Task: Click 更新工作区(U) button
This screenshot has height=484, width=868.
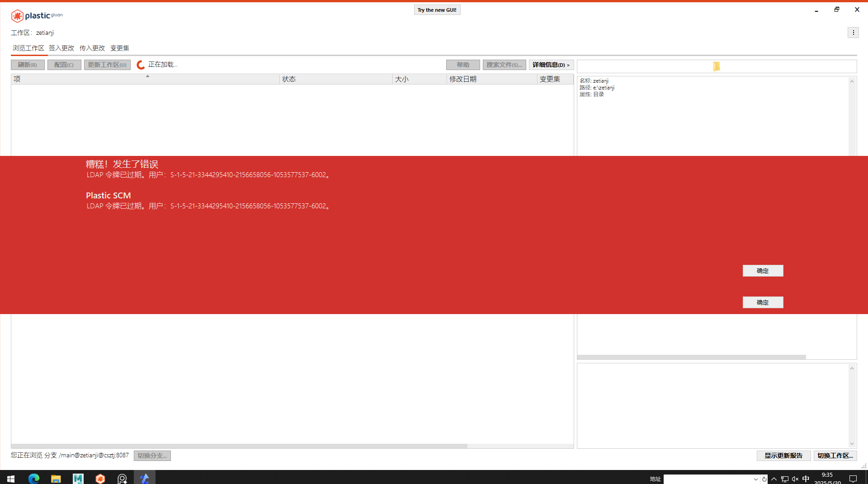Action: pyautogui.click(x=107, y=65)
